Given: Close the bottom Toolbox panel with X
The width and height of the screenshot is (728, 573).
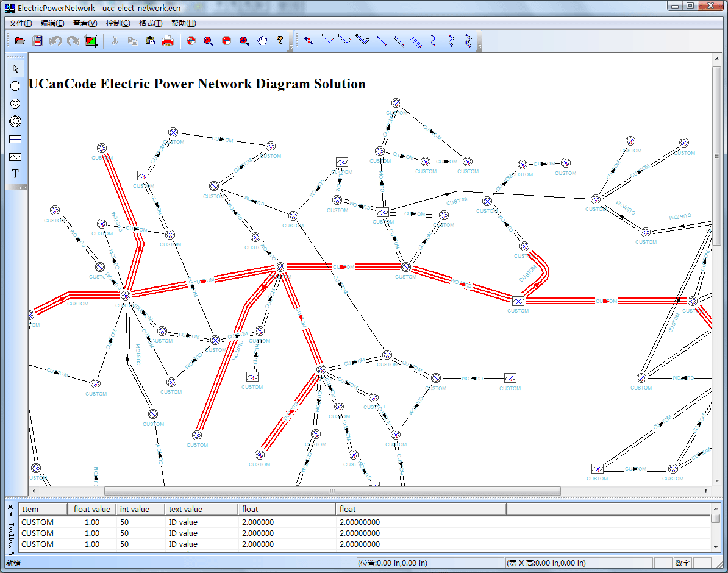Looking at the screenshot, I should 10,507.
